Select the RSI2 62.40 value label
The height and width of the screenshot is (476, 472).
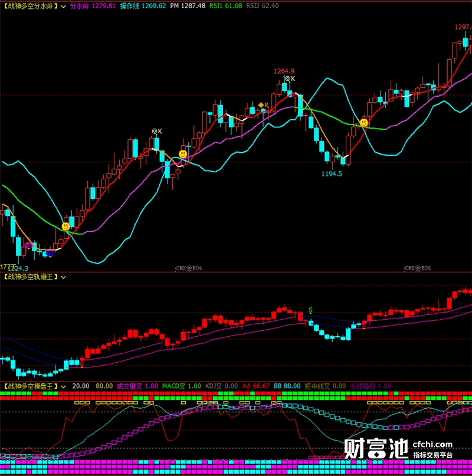click(x=263, y=6)
